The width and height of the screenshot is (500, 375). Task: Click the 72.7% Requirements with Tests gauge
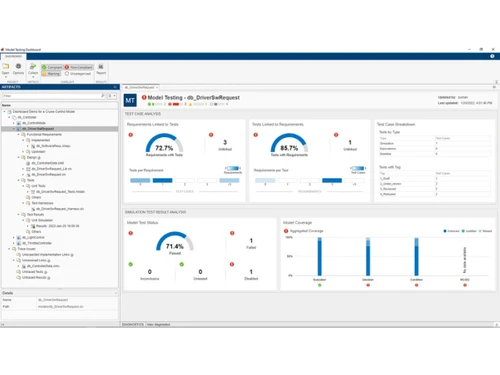(x=164, y=144)
